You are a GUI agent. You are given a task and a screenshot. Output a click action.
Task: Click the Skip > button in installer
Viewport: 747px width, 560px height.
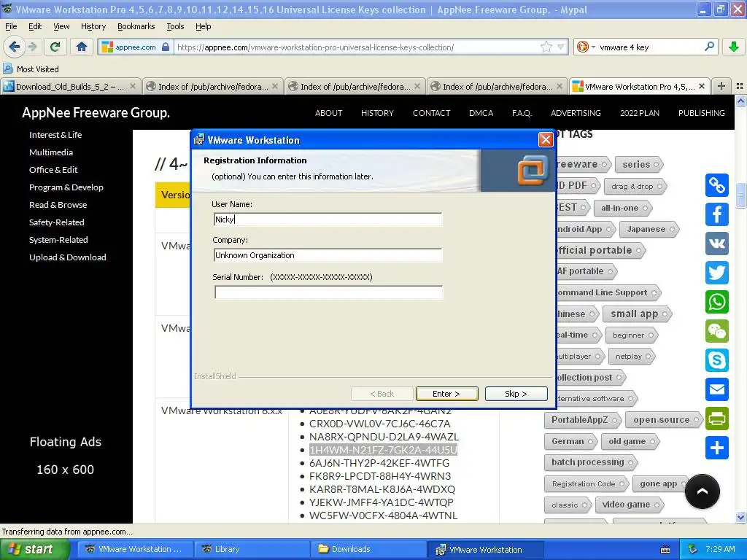516,394
